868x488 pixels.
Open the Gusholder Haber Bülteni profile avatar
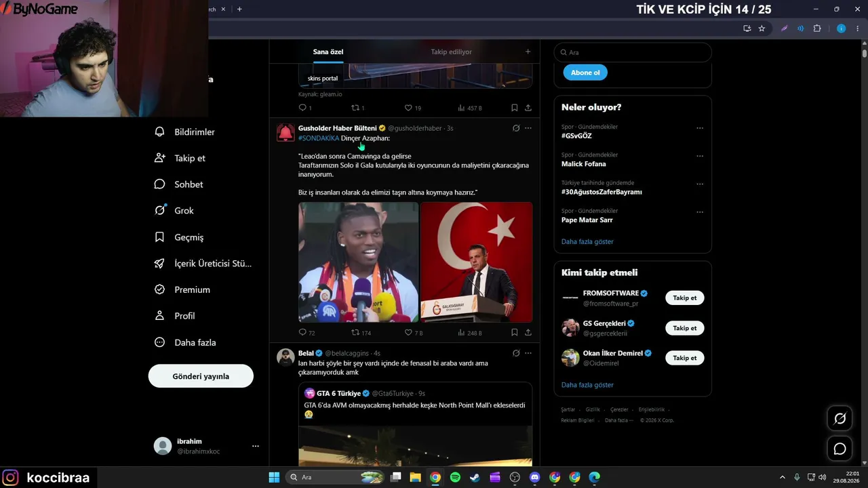[285, 132]
